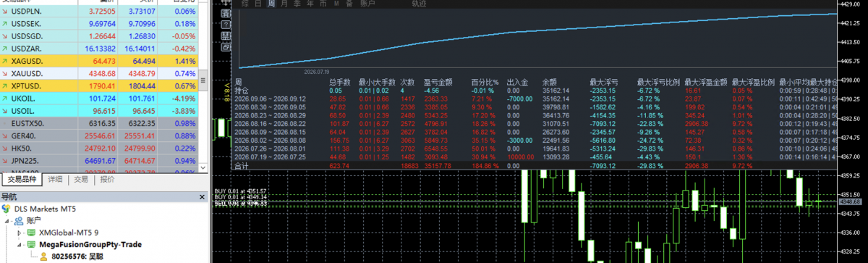
Task: Click the USDPLN direction arrow icon
Action: click(5, 12)
